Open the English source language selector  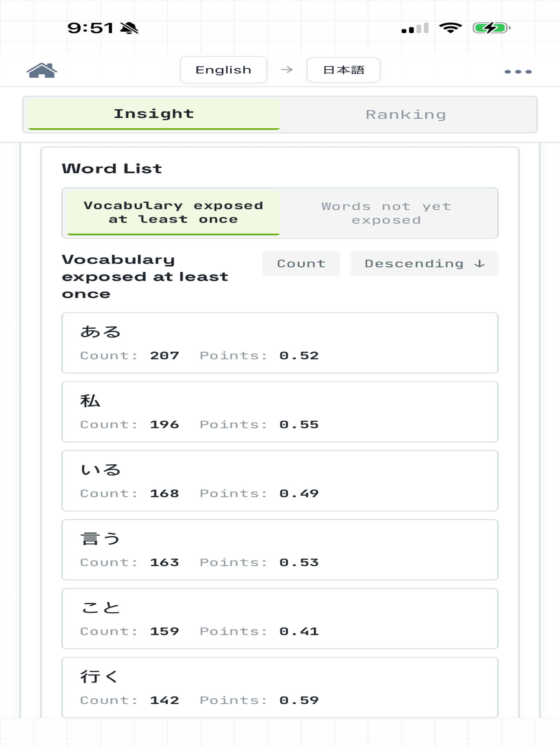click(224, 70)
